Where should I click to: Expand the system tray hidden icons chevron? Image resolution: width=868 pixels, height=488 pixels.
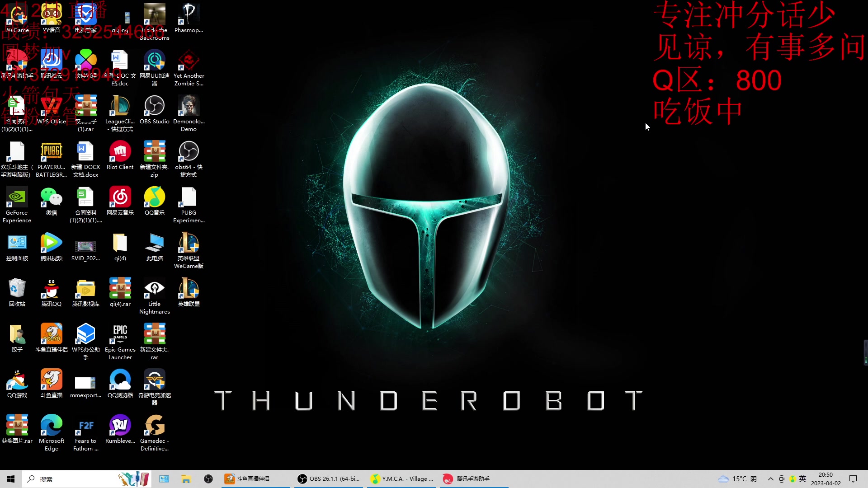(770, 479)
